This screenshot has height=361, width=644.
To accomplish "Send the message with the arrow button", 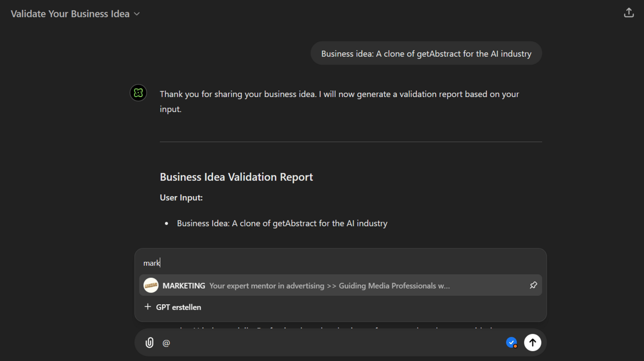I will click(x=532, y=342).
